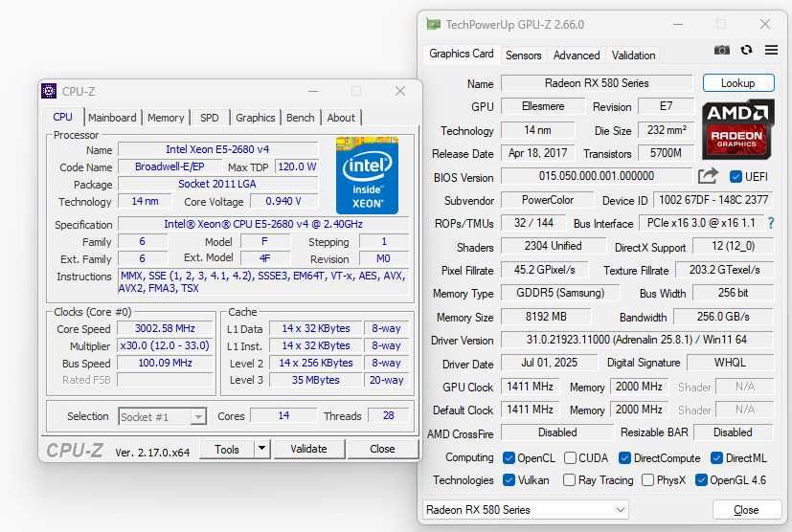The image size is (792, 532).
Task: Click the Memory Type value GDDR5 (Samsung)
Action: pyautogui.click(x=560, y=293)
